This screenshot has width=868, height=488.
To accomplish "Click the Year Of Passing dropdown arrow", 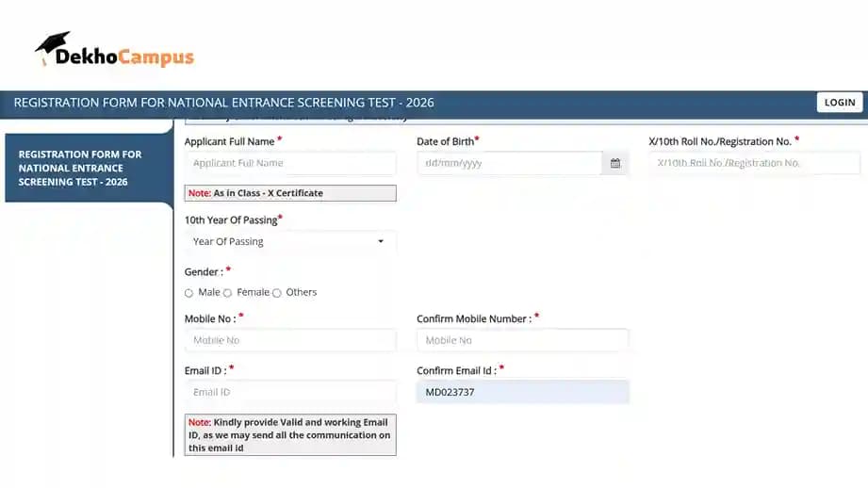I will click(381, 242).
